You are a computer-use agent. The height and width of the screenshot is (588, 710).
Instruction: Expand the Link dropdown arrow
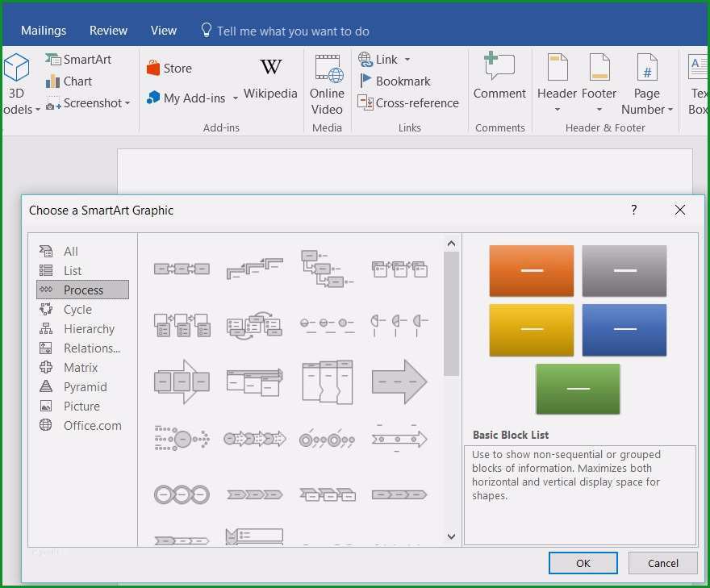tap(407, 60)
